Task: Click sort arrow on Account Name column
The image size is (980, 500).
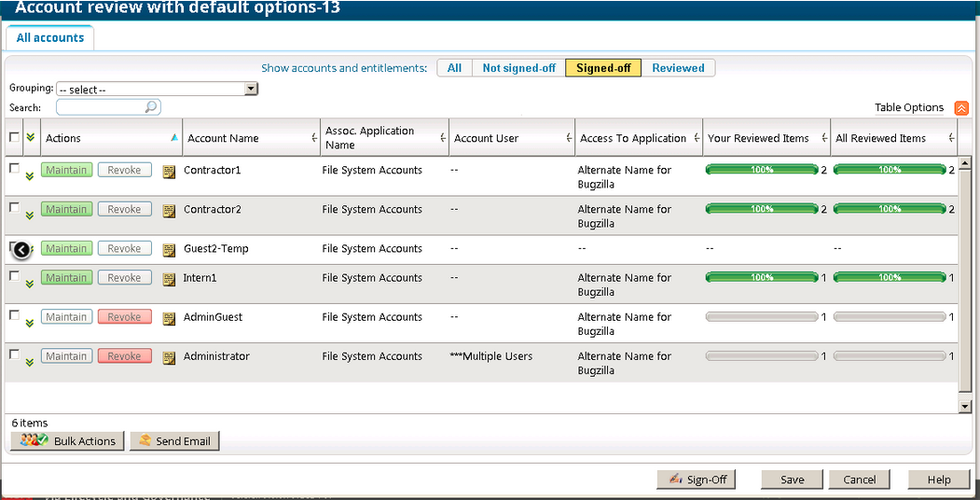Action: tap(314, 138)
